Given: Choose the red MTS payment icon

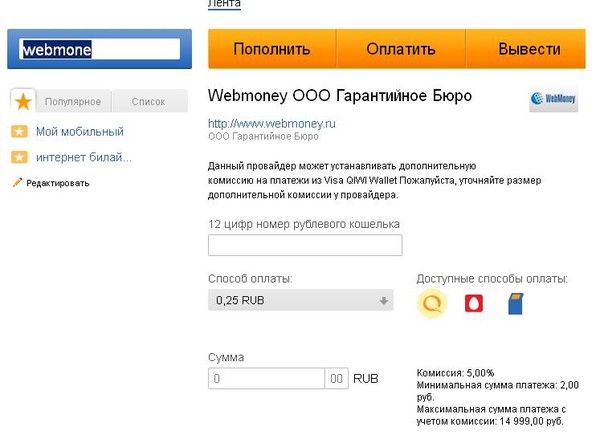Looking at the screenshot, I should point(473,303).
